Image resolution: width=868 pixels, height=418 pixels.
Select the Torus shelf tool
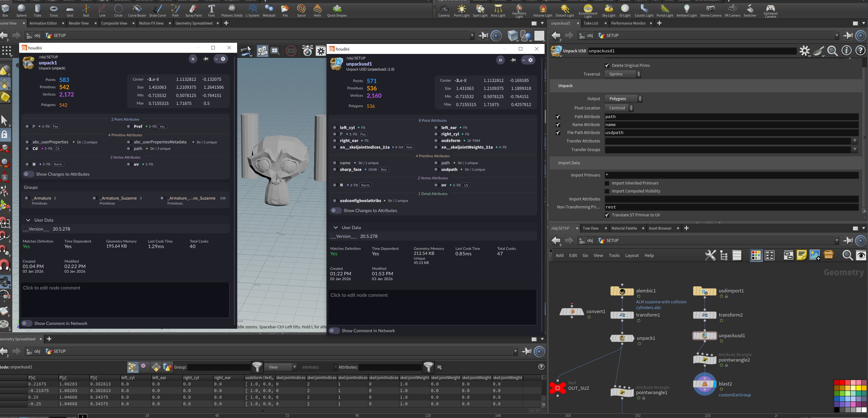tap(54, 10)
